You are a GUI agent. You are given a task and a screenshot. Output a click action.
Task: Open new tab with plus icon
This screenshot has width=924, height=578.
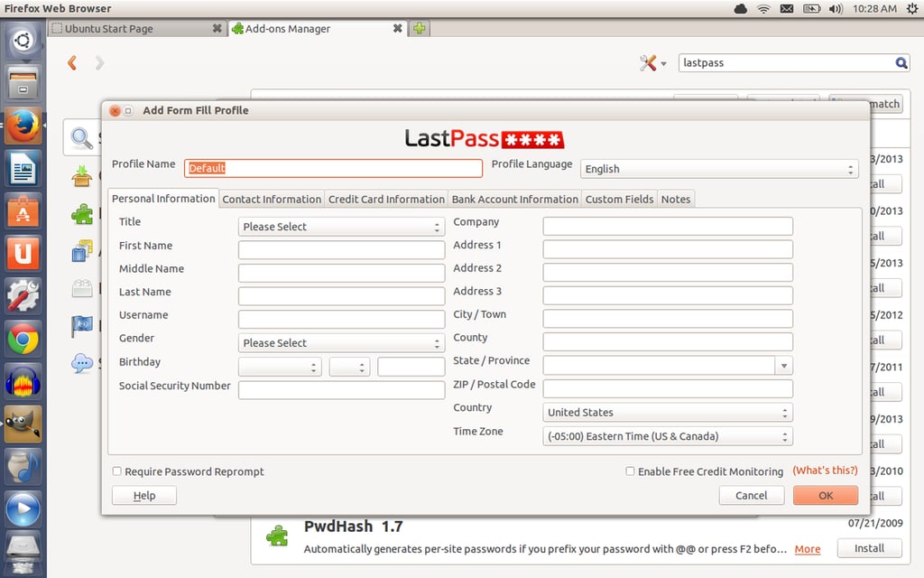[419, 28]
